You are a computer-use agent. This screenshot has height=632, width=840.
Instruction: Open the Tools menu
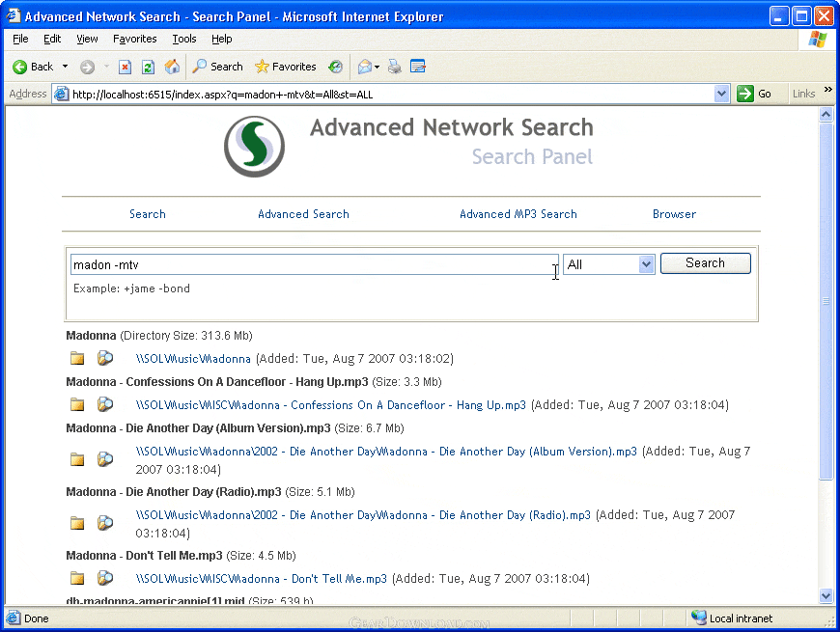tap(184, 39)
